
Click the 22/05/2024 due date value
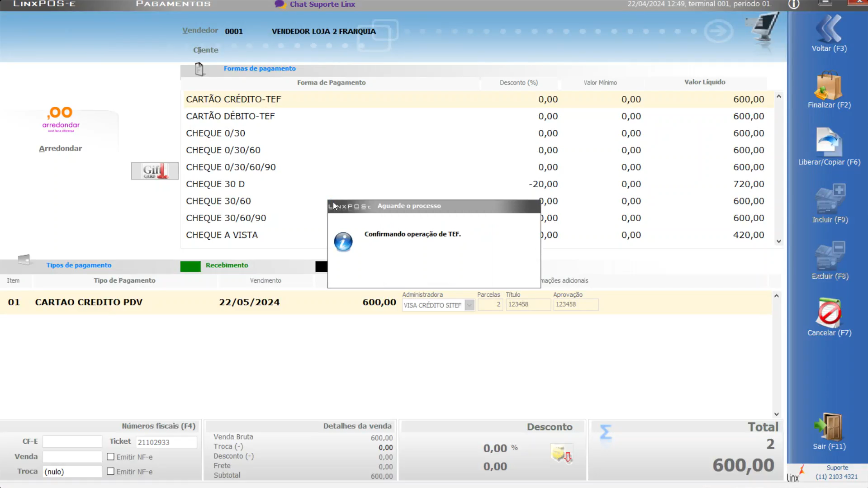(249, 303)
